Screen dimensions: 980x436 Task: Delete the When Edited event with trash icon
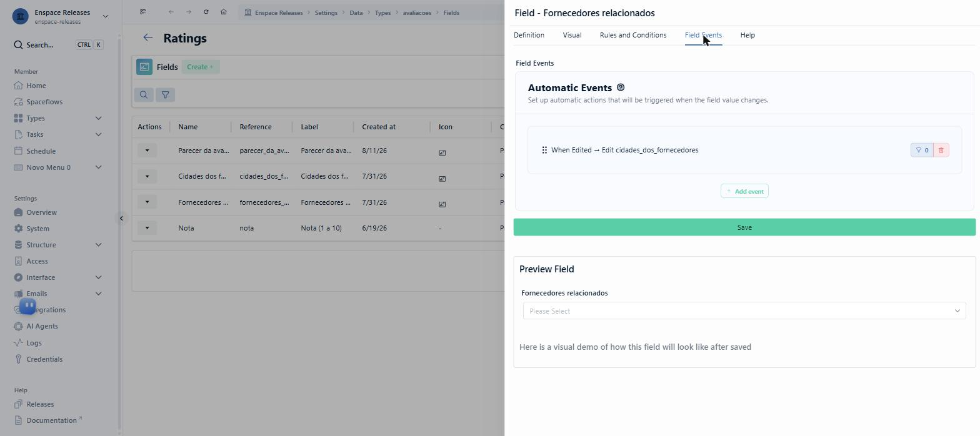coord(941,150)
